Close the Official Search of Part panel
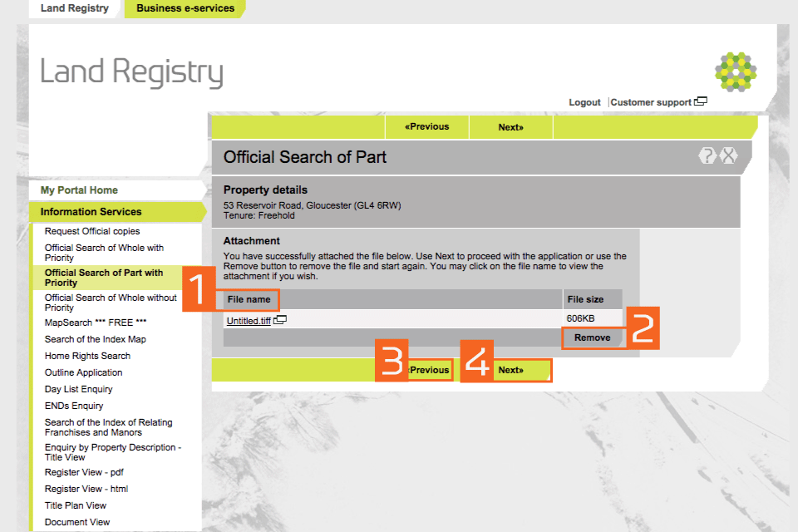 [x=729, y=155]
